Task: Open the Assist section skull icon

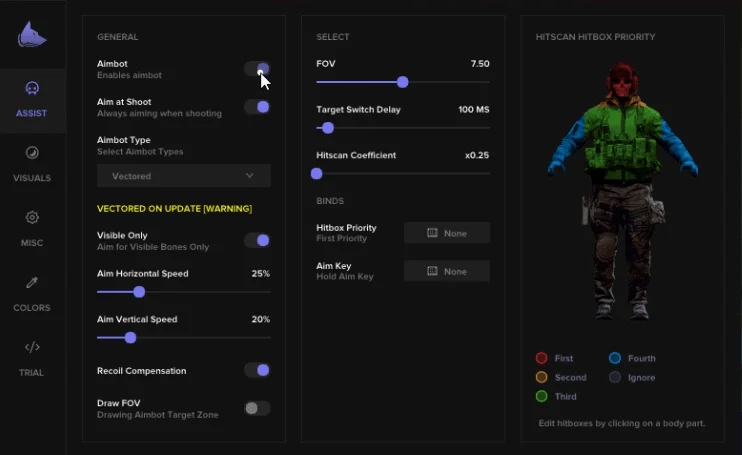Action: (x=32, y=88)
